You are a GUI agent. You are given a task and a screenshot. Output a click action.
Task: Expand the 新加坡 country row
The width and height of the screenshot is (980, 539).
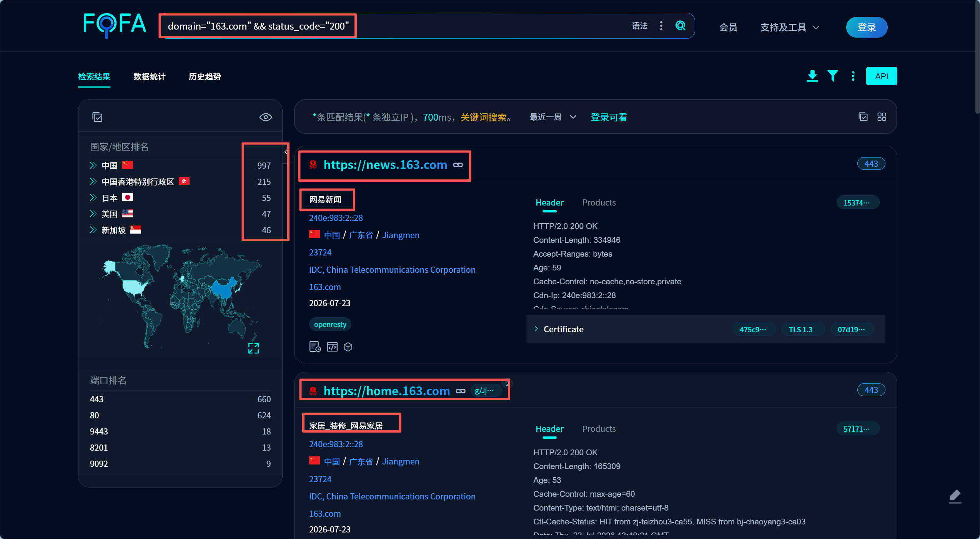93,230
